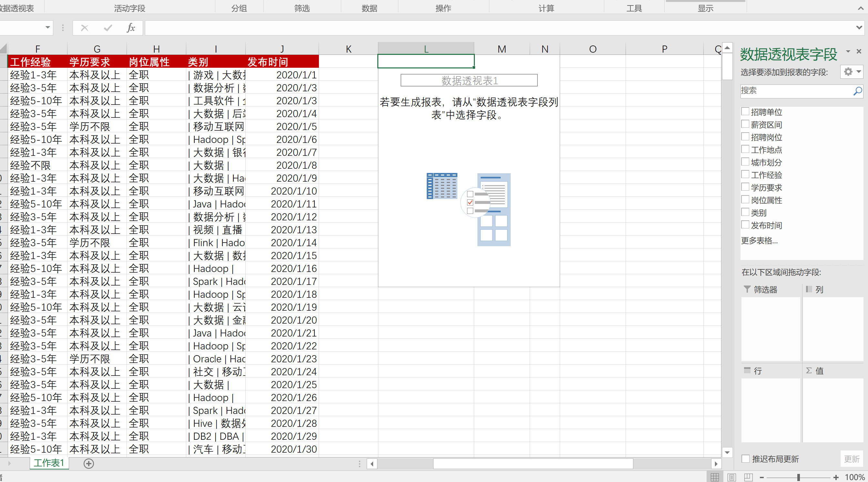This screenshot has width=868, height=482.
Task: Enable 推迟布局更新 checkbox
Action: tap(746, 459)
